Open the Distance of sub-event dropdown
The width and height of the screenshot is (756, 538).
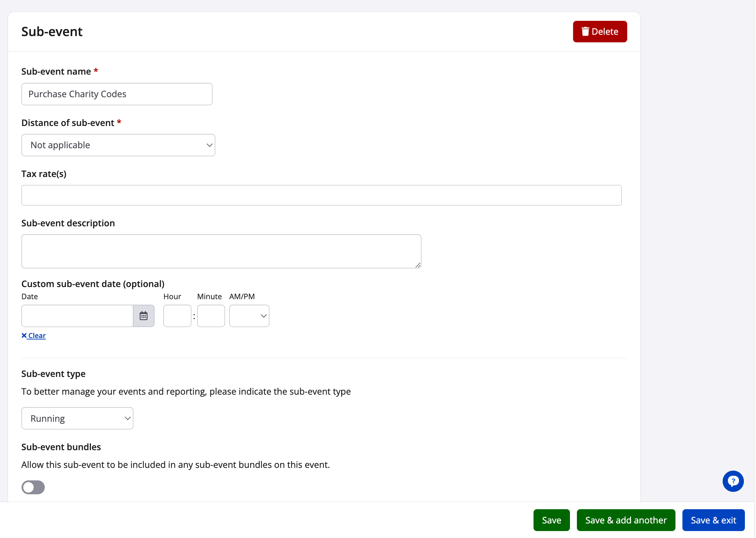pyautogui.click(x=118, y=145)
